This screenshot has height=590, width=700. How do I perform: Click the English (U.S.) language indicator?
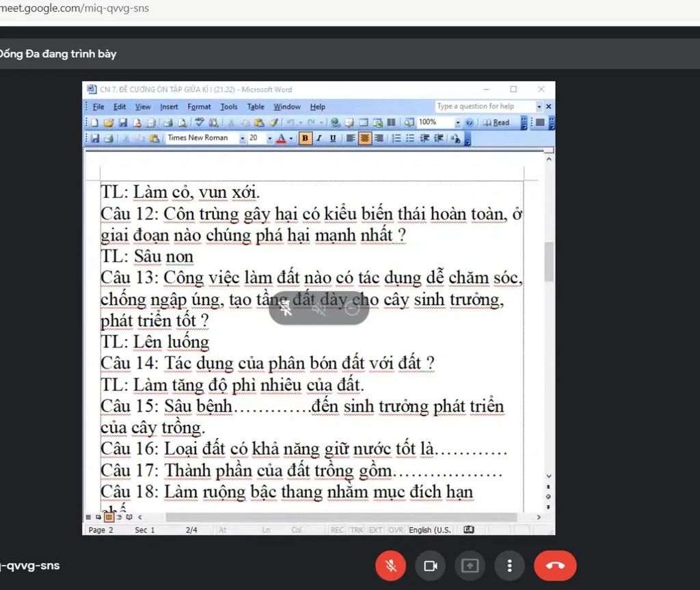click(429, 530)
